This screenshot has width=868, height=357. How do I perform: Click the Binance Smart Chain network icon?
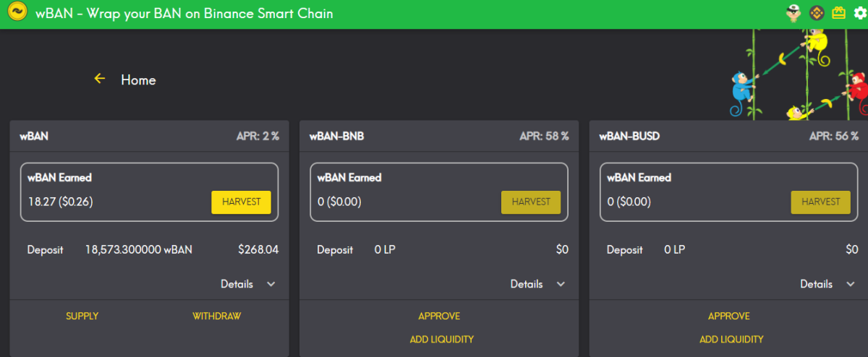click(x=817, y=13)
